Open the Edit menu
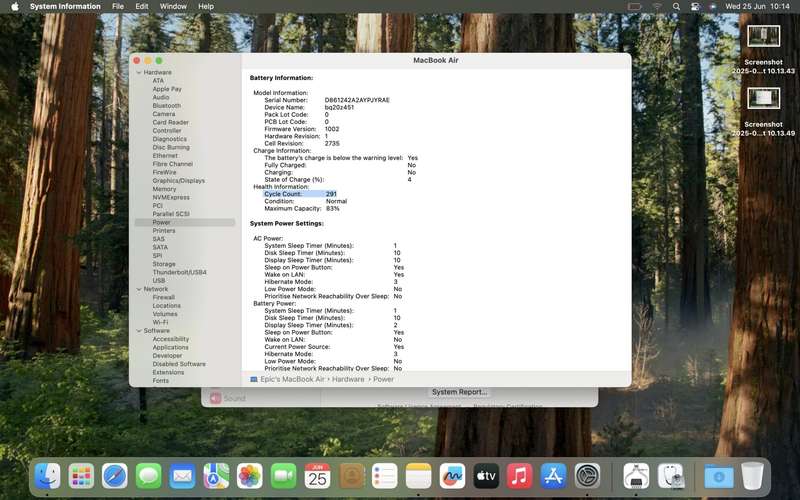The width and height of the screenshot is (800, 500). point(142,6)
